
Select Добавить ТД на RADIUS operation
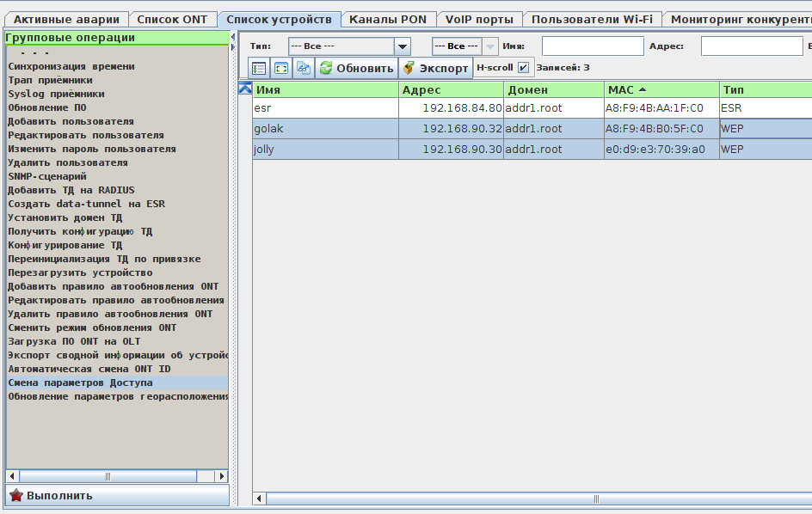tap(118, 190)
